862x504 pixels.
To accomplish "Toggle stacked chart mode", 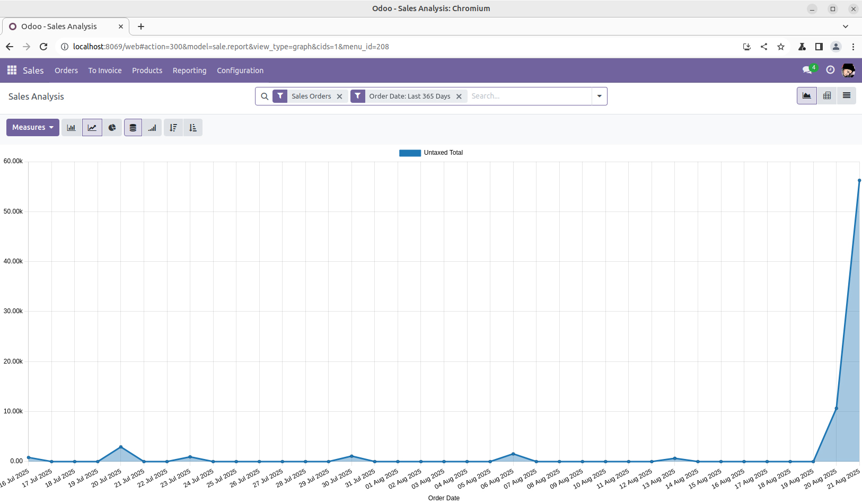I will 133,128.
